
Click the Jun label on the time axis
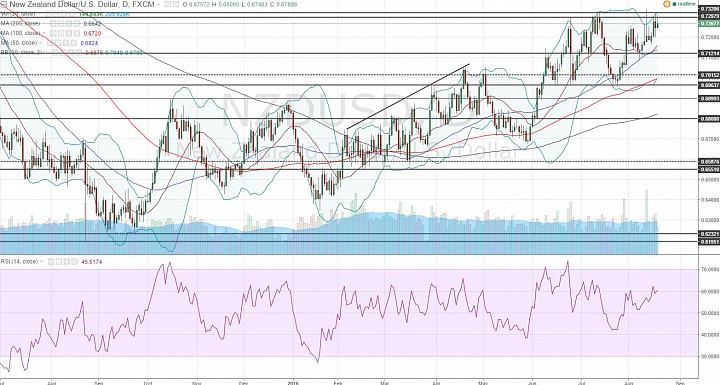533,382
